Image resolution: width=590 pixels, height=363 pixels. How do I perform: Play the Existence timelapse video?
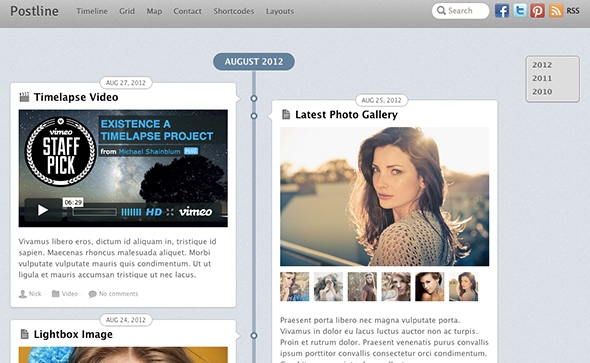point(43,210)
